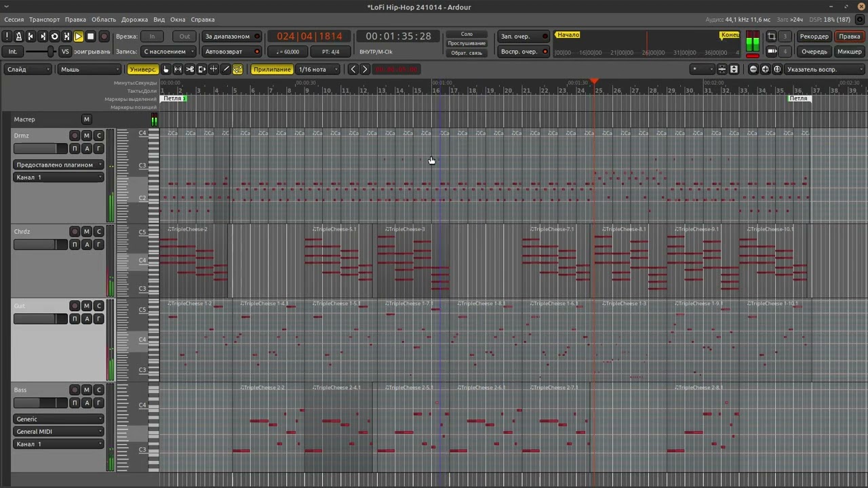
Task: Select the Range mouse tool
Action: point(178,69)
